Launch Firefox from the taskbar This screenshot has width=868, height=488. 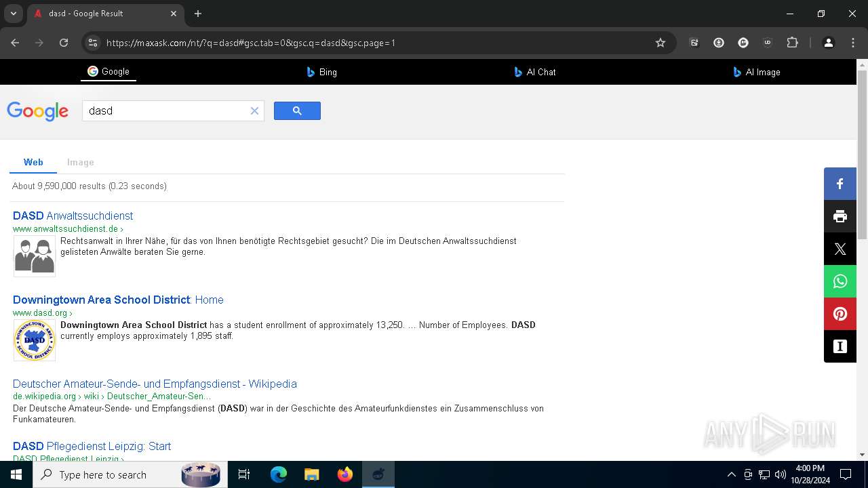[x=345, y=474]
